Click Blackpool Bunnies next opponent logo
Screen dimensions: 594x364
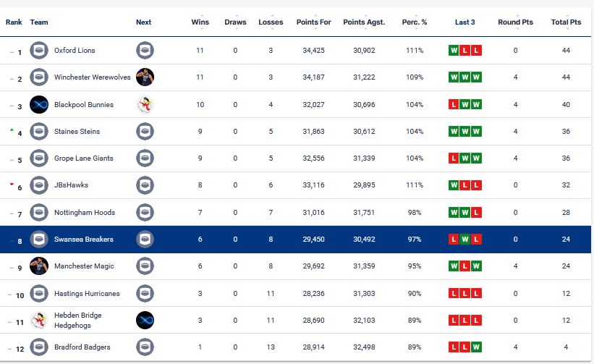(x=145, y=104)
